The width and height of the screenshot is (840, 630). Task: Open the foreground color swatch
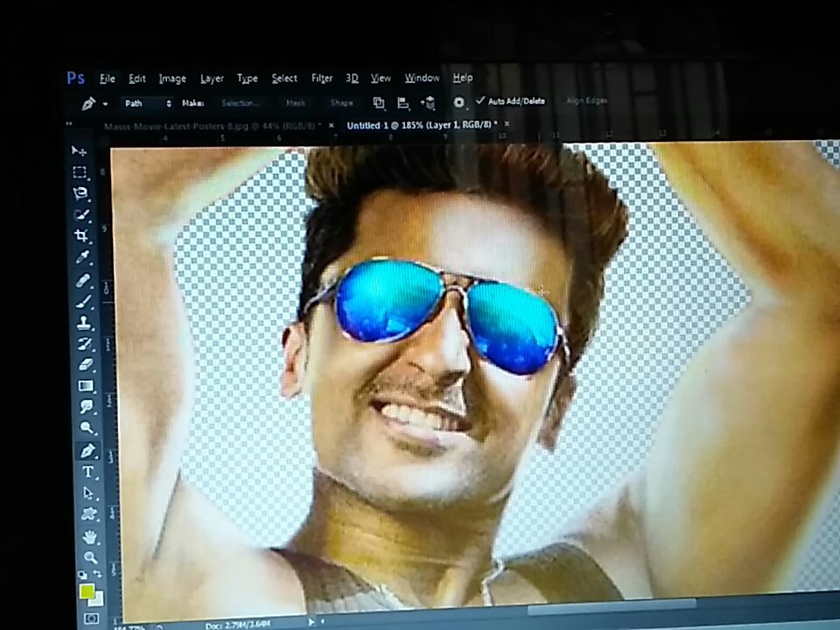(x=87, y=591)
